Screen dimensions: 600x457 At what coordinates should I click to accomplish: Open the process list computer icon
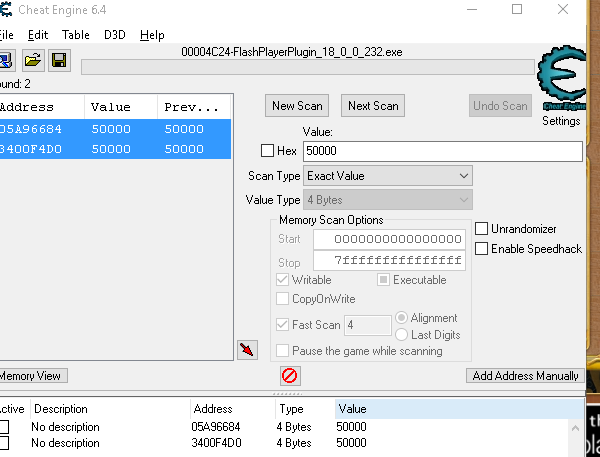pos(7,60)
